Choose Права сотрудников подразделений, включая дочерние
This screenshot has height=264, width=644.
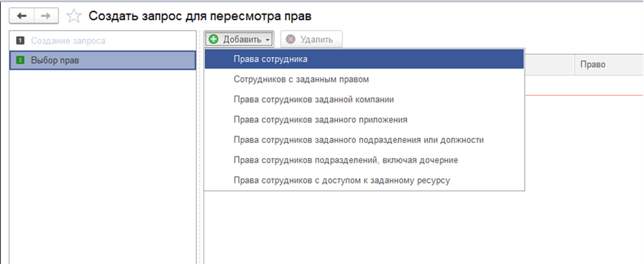click(364, 160)
